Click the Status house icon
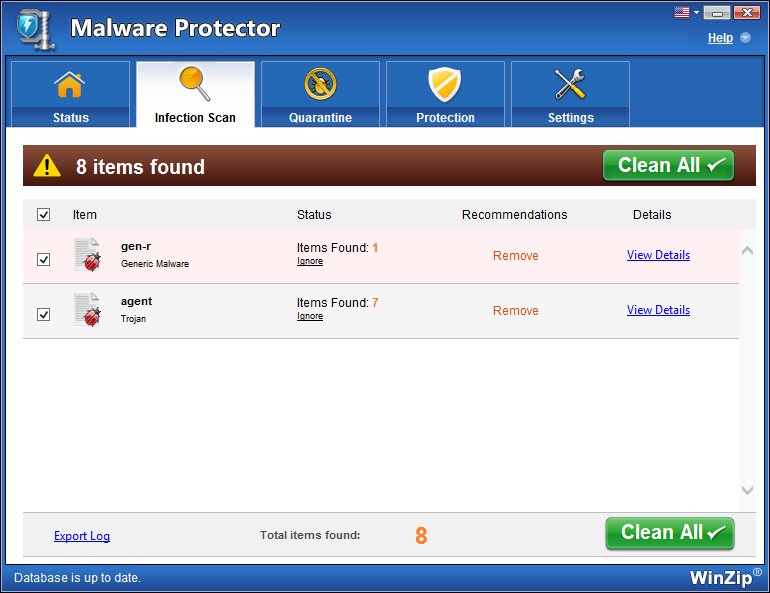Viewport: 770px width, 593px height. pos(70,85)
